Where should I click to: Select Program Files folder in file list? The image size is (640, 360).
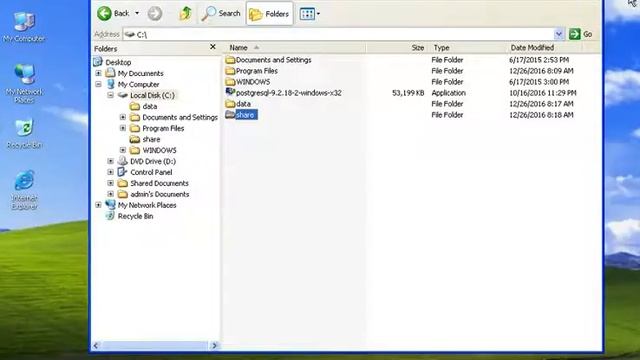(252, 71)
